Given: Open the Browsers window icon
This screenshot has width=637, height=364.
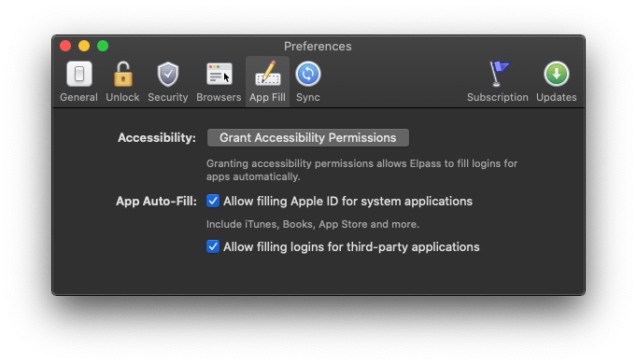Looking at the screenshot, I should coord(219,74).
